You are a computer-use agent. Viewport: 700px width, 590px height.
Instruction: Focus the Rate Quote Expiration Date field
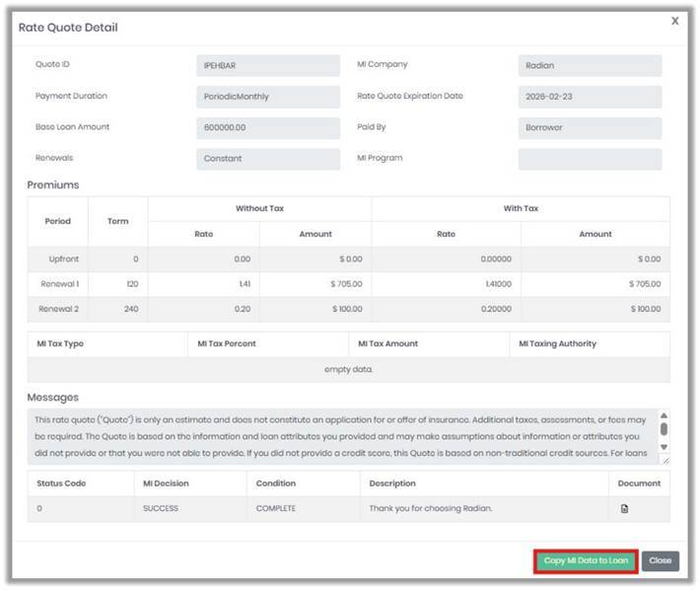point(590,97)
